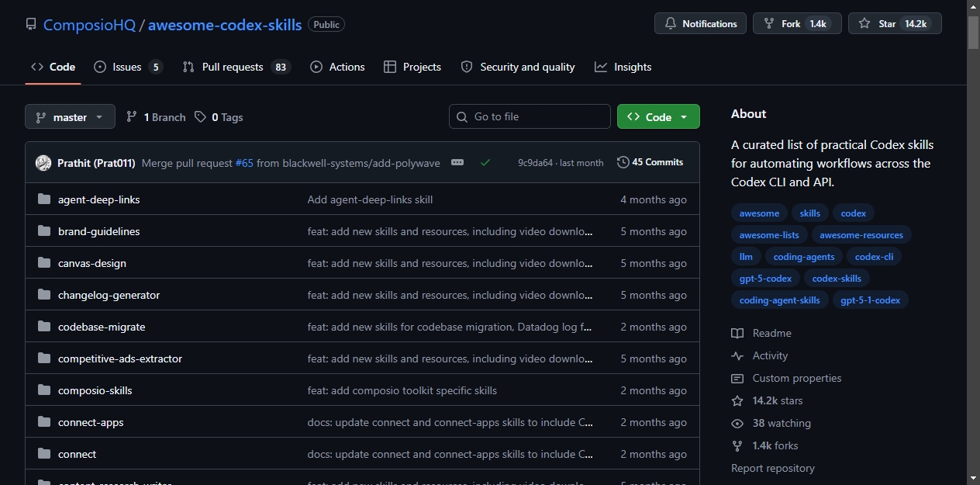The width and height of the screenshot is (980, 485).
Task: Click the green commit status checkmark
Action: click(485, 162)
